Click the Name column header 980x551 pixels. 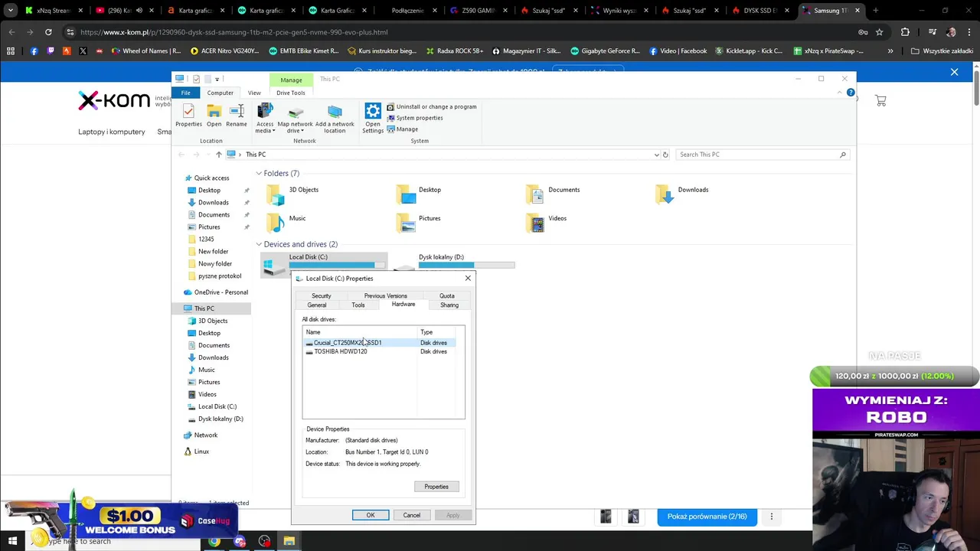pos(360,332)
